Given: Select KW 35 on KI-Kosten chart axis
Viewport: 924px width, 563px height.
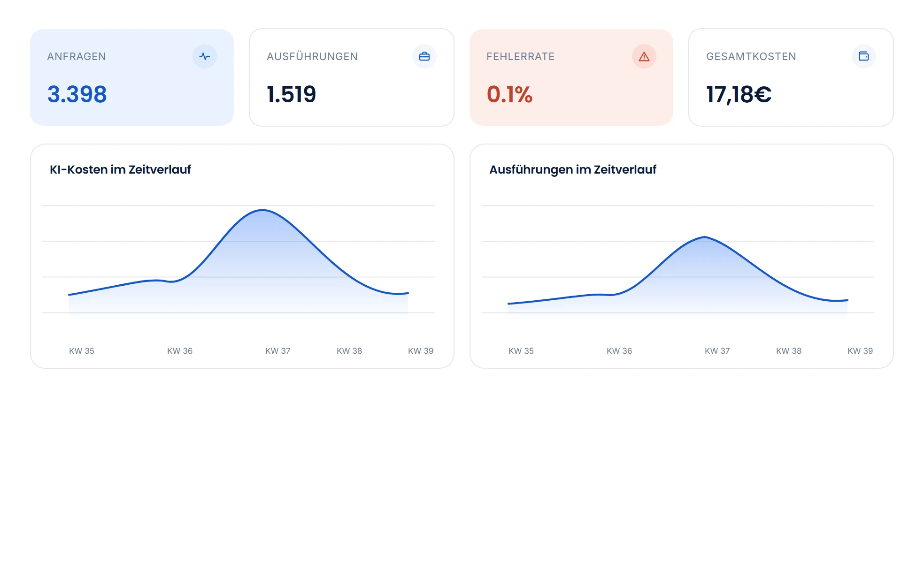Looking at the screenshot, I should (x=82, y=351).
